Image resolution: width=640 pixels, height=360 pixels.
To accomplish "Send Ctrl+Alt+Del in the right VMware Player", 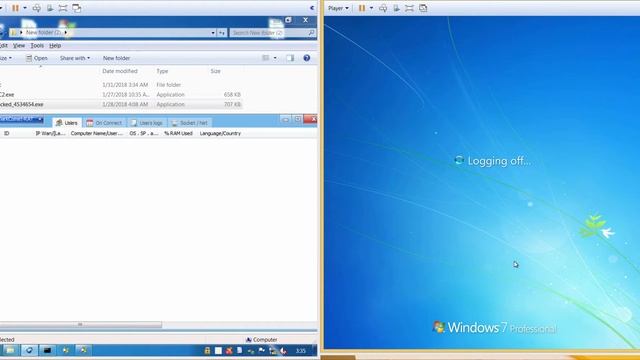I will coord(383,8).
